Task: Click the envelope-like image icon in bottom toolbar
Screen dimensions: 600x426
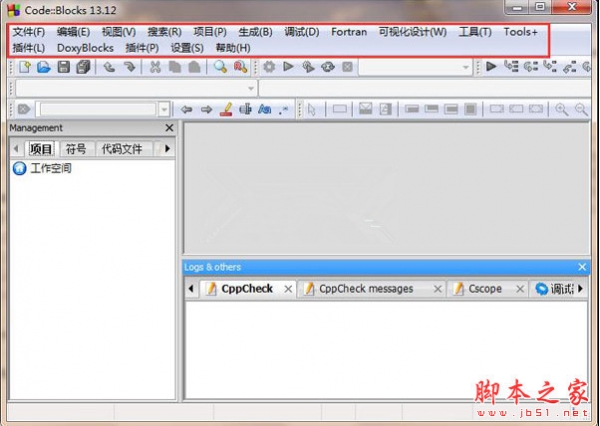Action: (x=365, y=109)
